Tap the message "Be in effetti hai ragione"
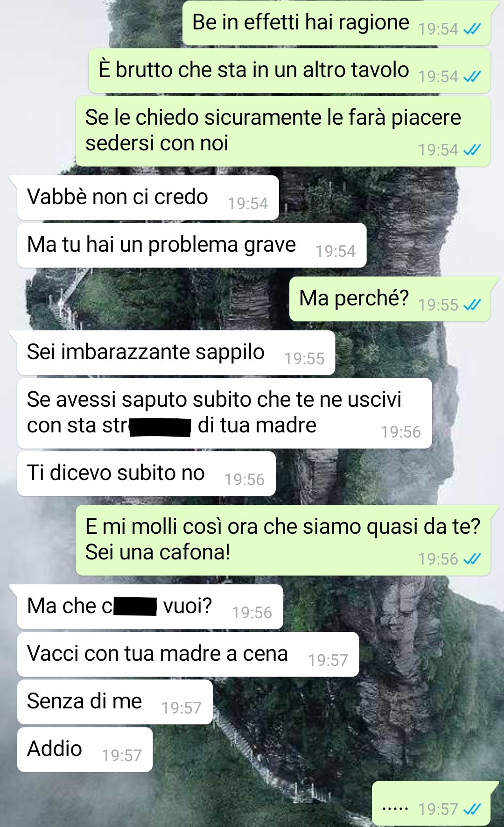Image resolution: width=504 pixels, height=827 pixels. point(336,23)
